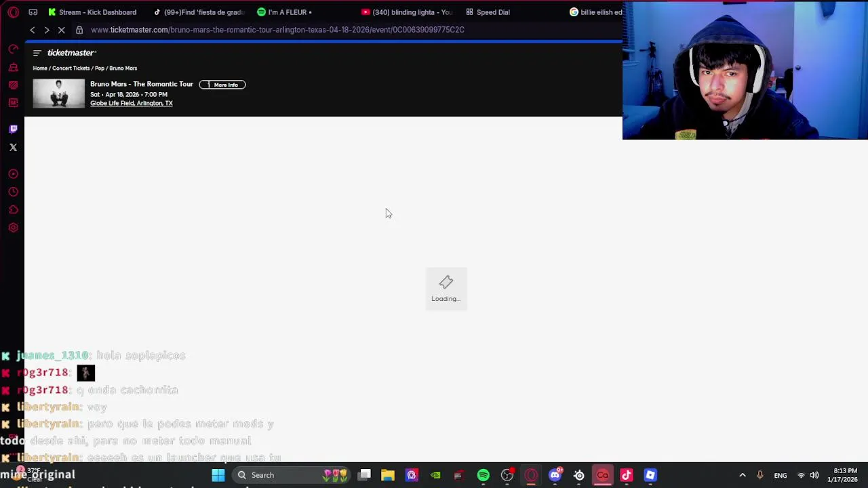Switch to Stream - Kick Dashboard tab
The height and width of the screenshot is (488, 868).
(x=92, y=12)
